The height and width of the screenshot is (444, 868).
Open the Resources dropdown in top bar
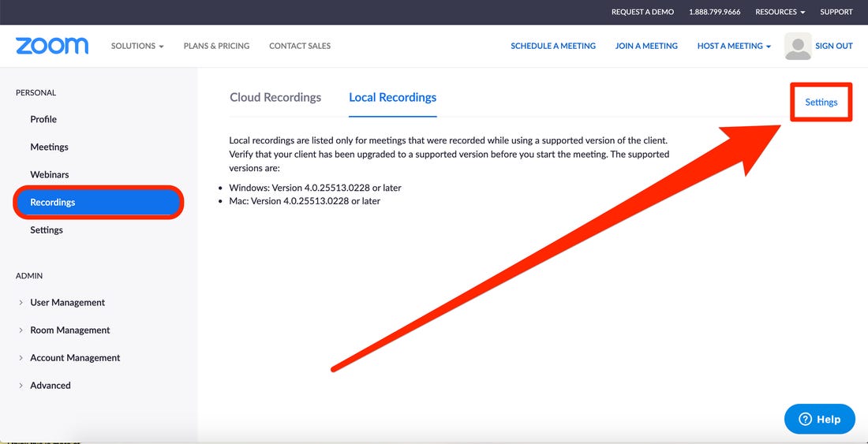coord(780,12)
